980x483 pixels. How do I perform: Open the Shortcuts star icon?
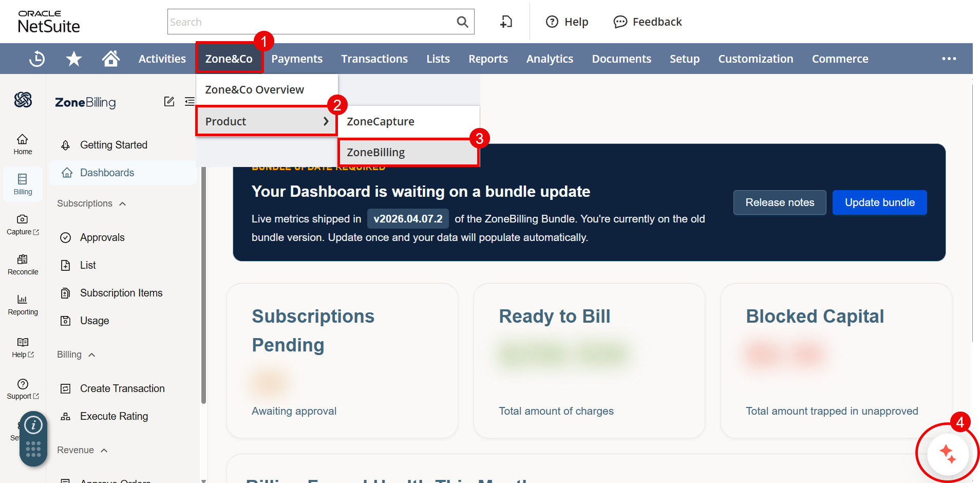[x=74, y=59]
